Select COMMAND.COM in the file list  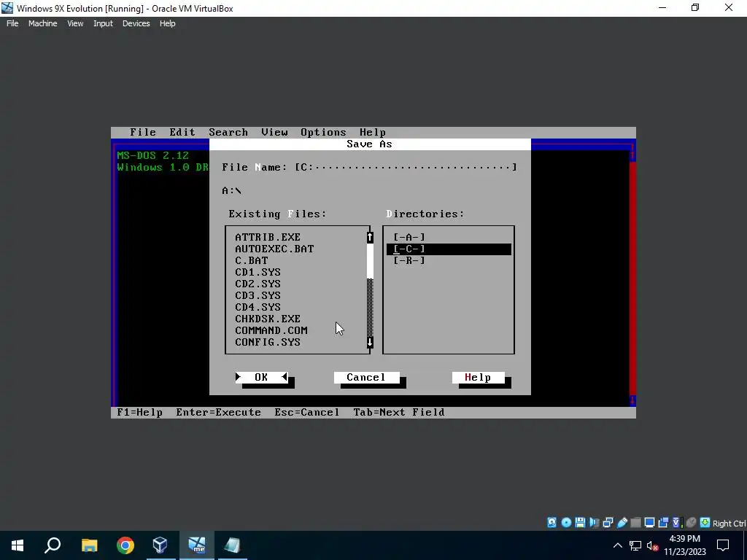271,330
